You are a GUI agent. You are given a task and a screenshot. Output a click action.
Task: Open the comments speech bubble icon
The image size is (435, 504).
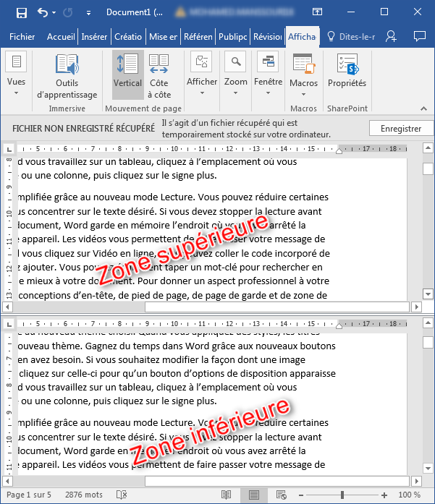click(x=420, y=36)
